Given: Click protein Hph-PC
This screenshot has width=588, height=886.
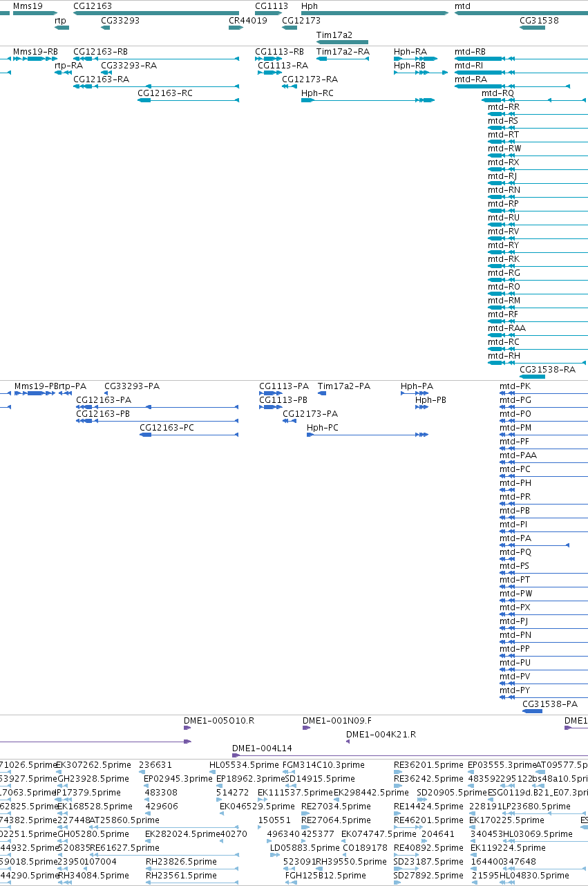Looking at the screenshot, I should click(x=368, y=435).
